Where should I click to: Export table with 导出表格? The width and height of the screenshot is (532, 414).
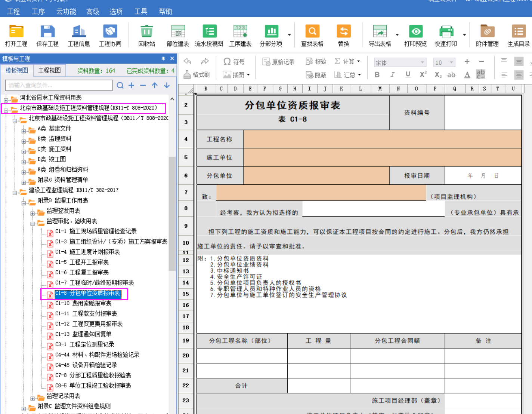[380, 36]
